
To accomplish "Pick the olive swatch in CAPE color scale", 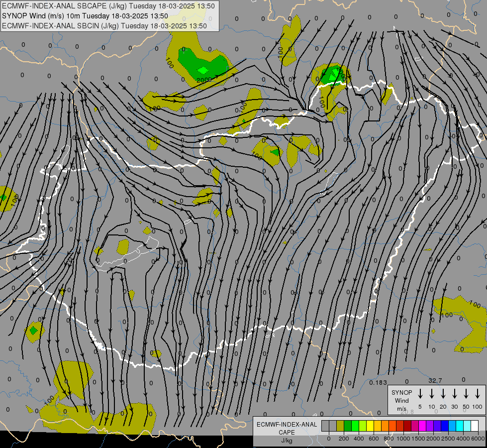I will tap(340, 426).
